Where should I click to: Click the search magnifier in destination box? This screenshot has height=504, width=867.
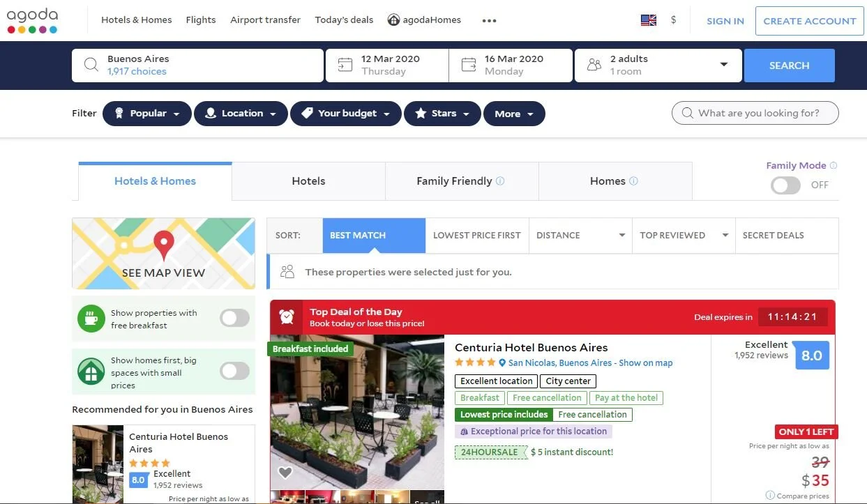click(x=91, y=65)
